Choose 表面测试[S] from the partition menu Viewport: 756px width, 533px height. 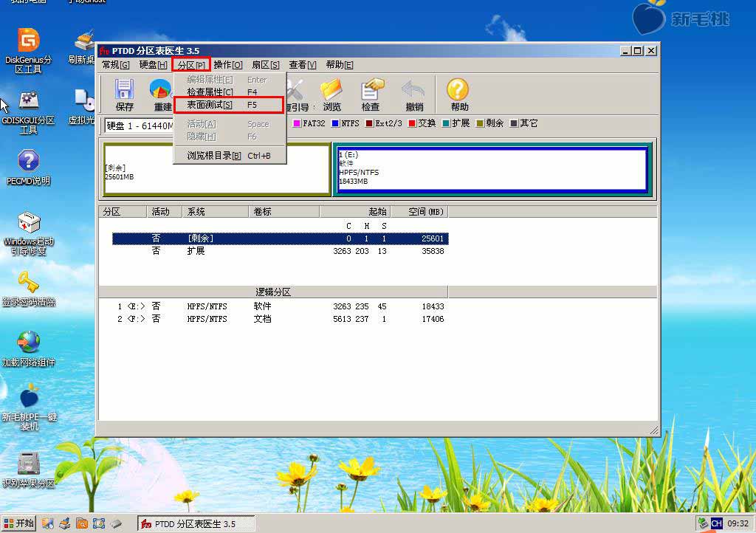click(x=229, y=105)
